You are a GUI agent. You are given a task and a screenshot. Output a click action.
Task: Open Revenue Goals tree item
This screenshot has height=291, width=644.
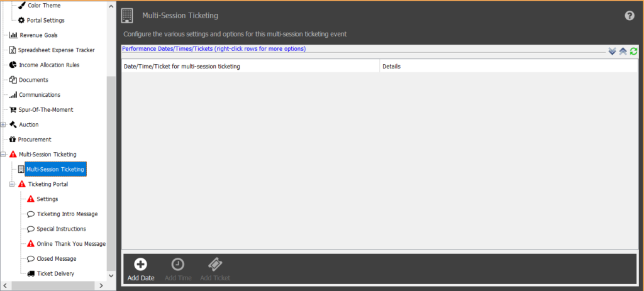pos(38,35)
